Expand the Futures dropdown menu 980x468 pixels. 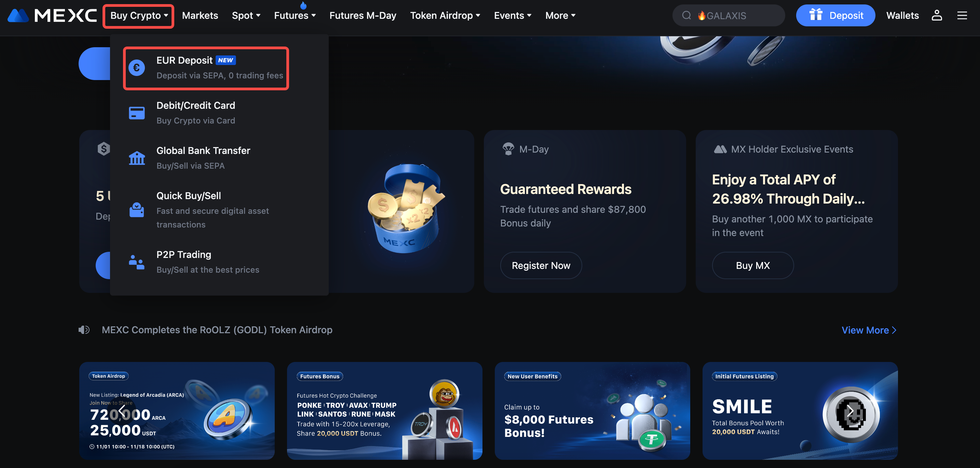(x=295, y=16)
